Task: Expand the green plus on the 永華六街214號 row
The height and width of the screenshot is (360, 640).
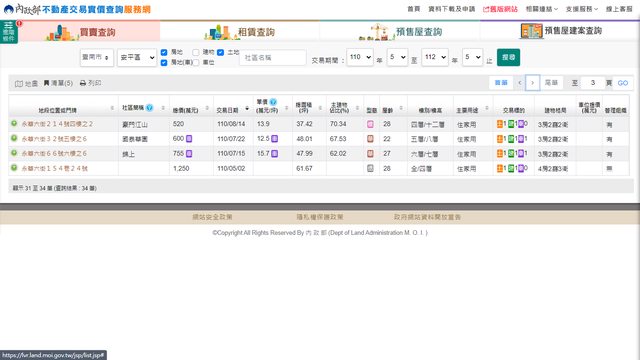Action: tap(14, 124)
